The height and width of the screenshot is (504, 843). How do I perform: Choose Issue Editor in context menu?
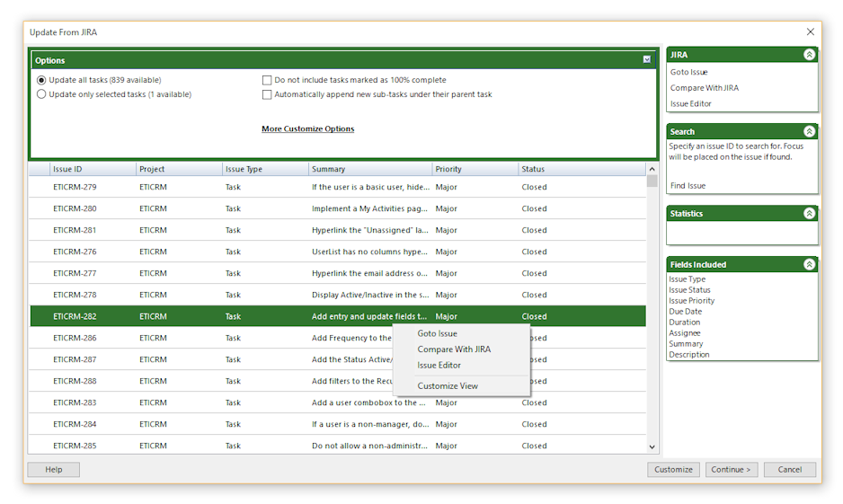[x=439, y=366]
